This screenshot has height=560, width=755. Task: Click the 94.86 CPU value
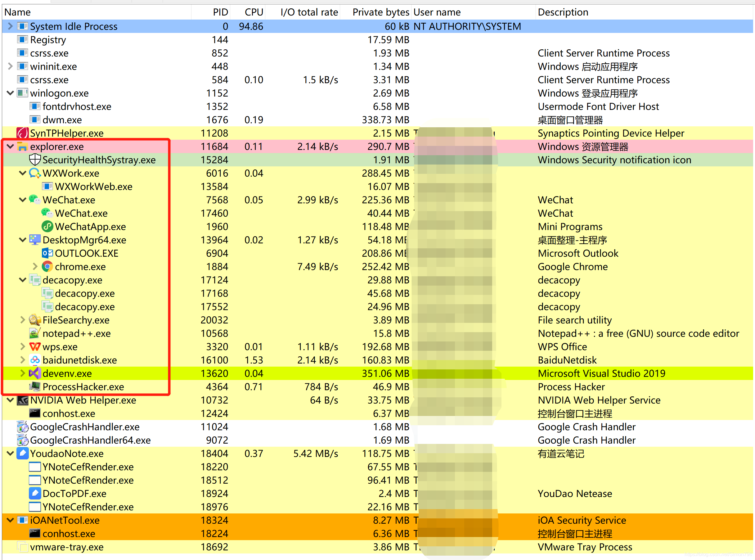point(251,26)
